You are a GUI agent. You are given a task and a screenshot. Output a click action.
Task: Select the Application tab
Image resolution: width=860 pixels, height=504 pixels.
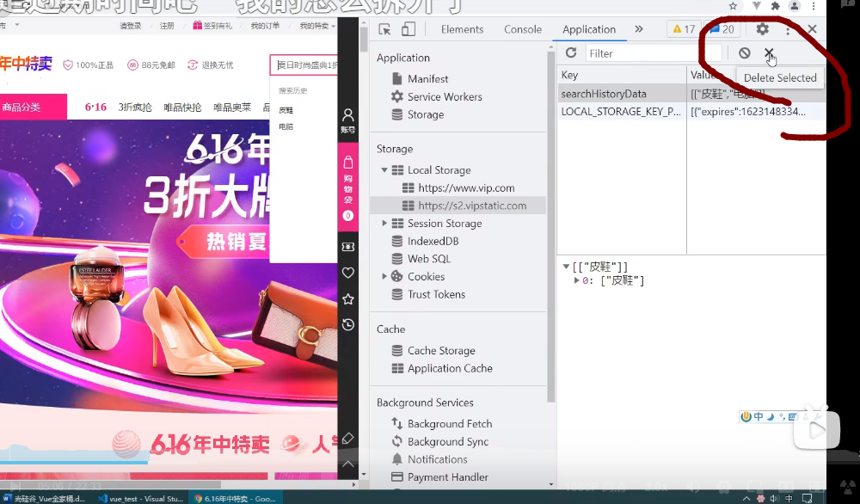(x=589, y=29)
